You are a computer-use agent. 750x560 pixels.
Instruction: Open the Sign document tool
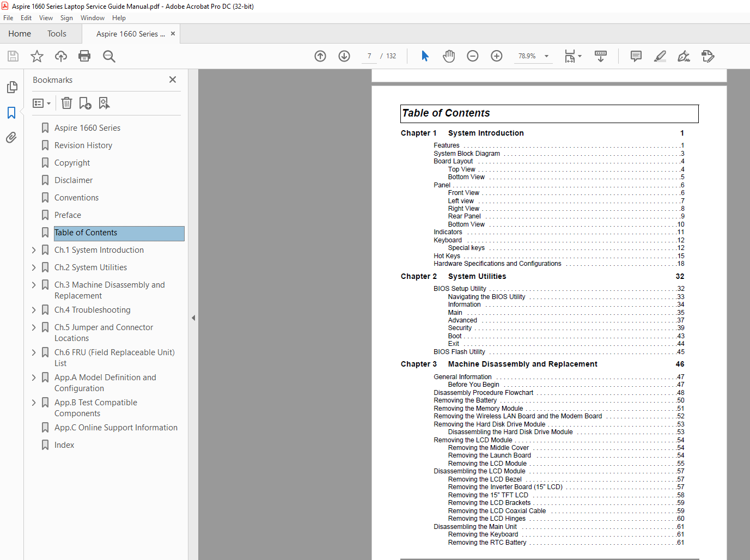[x=684, y=56]
